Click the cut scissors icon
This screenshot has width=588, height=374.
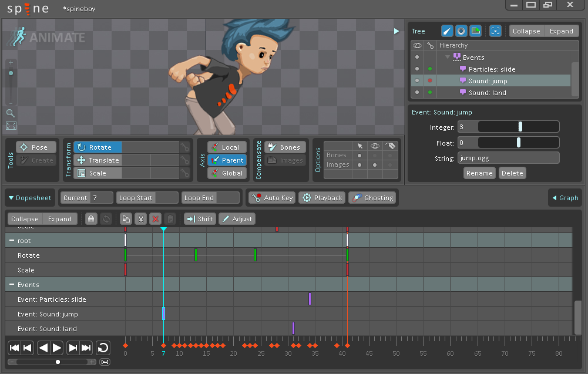[140, 219]
